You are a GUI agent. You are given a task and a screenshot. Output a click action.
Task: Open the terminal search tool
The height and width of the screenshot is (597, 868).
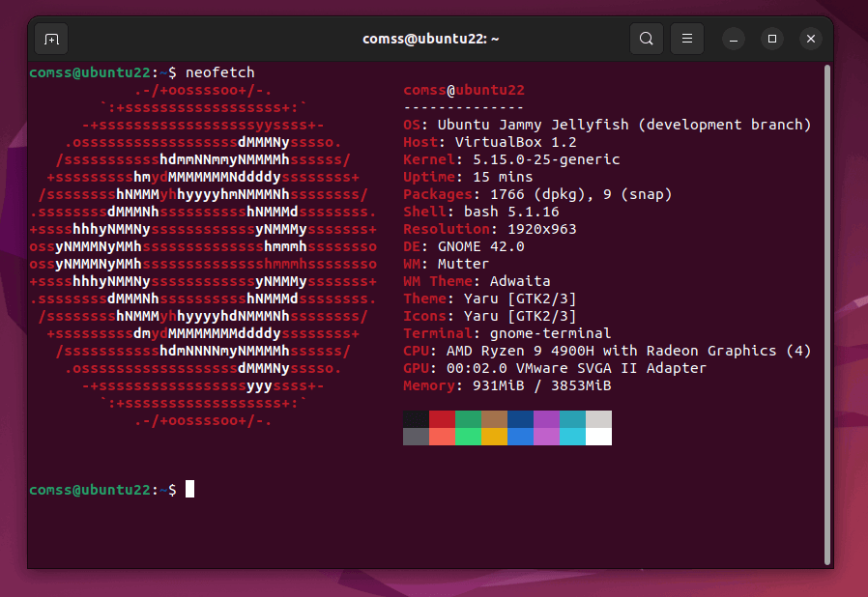pos(646,39)
